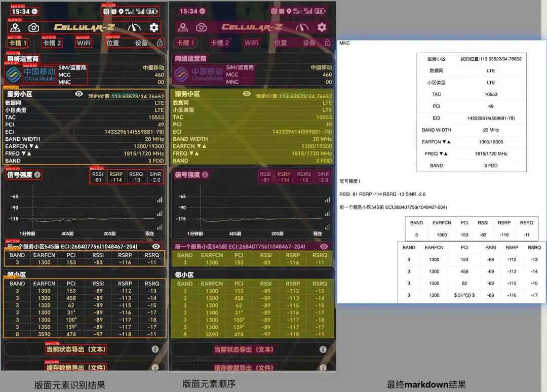Open settings gear in recognition-result screenshot

pos(154,27)
